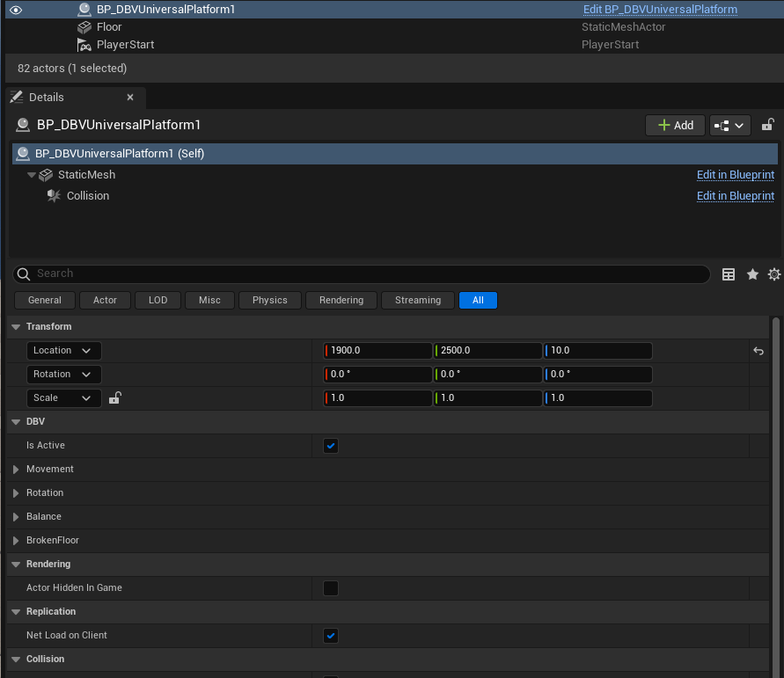Collapse the Transform section
Viewport: 784px width, 678px height.
pos(16,327)
